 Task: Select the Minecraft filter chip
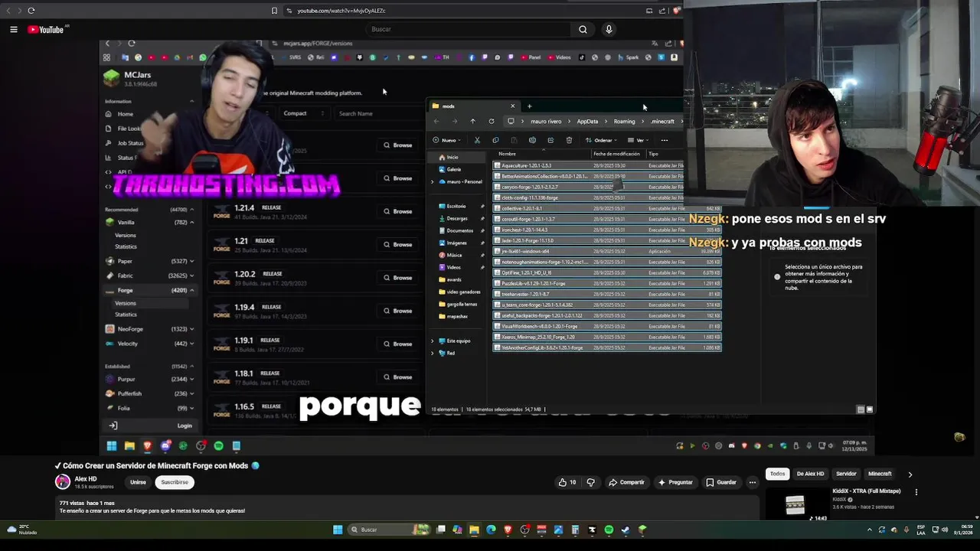point(880,474)
